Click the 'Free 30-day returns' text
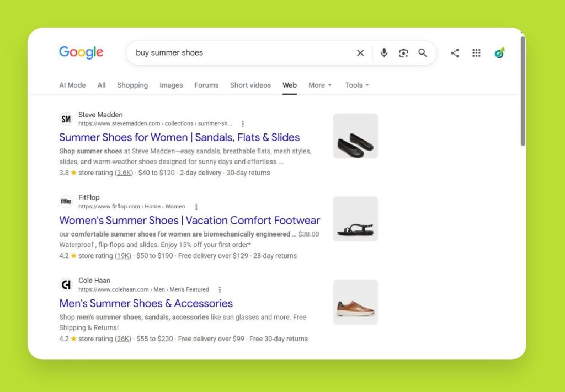Screen dimensions: 565x392 pyautogui.click(x=279, y=339)
